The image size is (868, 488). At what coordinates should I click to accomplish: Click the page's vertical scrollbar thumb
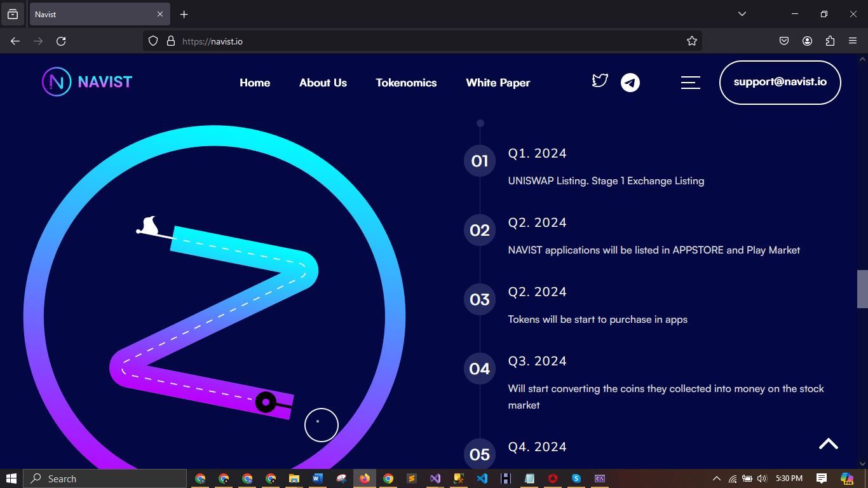[862, 289]
